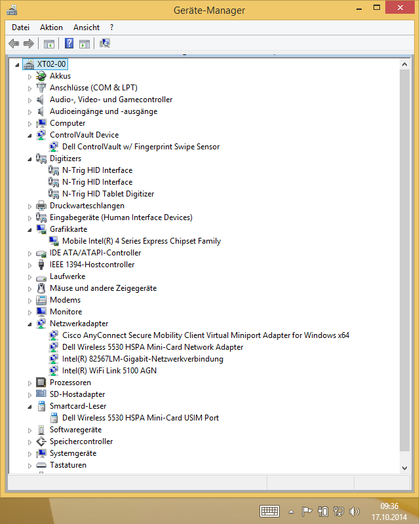Show hidden tray icons arrow

(x=292, y=512)
